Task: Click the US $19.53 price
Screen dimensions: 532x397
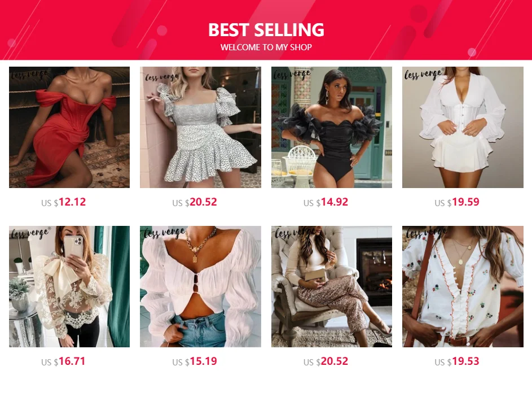Action: [456, 361]
